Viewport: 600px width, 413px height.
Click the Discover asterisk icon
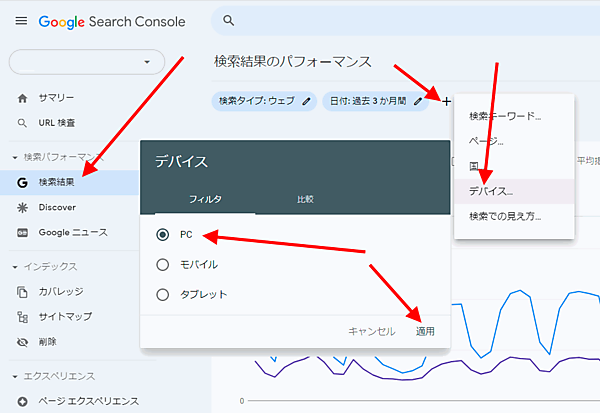pos(22,207)
